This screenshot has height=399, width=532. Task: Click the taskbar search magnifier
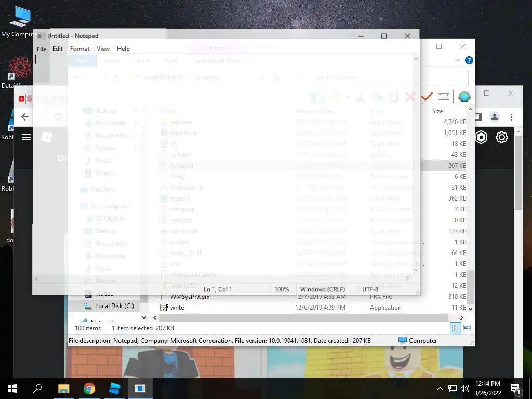tap(37, 389)
